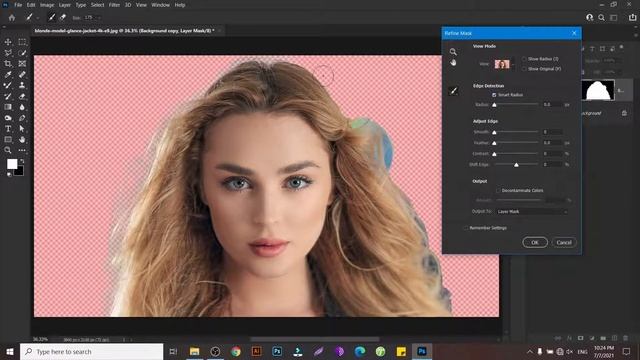640x360 pixels.
Task: Check the Decontaminate Colors checkbox
Action: click(498, 191)
